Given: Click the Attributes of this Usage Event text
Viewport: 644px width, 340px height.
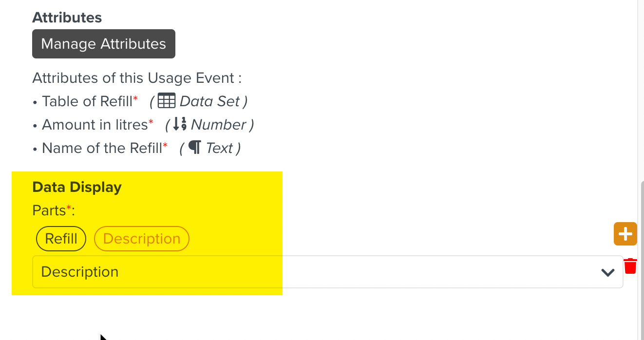Looking at the screenshot, I should coord(137,78).
